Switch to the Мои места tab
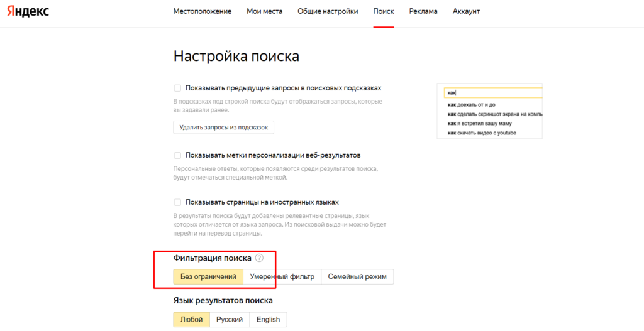This screenshot has width=644, height=331. click(265, 11)
